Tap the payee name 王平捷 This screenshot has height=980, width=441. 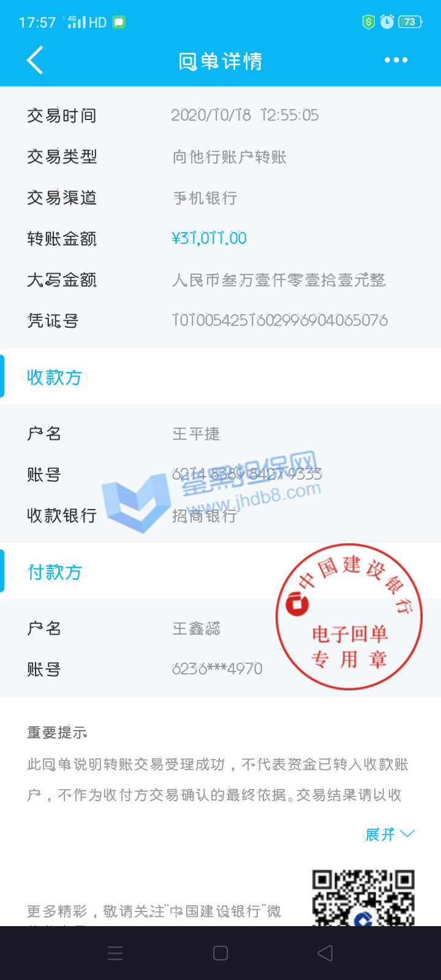pos(196,434)
